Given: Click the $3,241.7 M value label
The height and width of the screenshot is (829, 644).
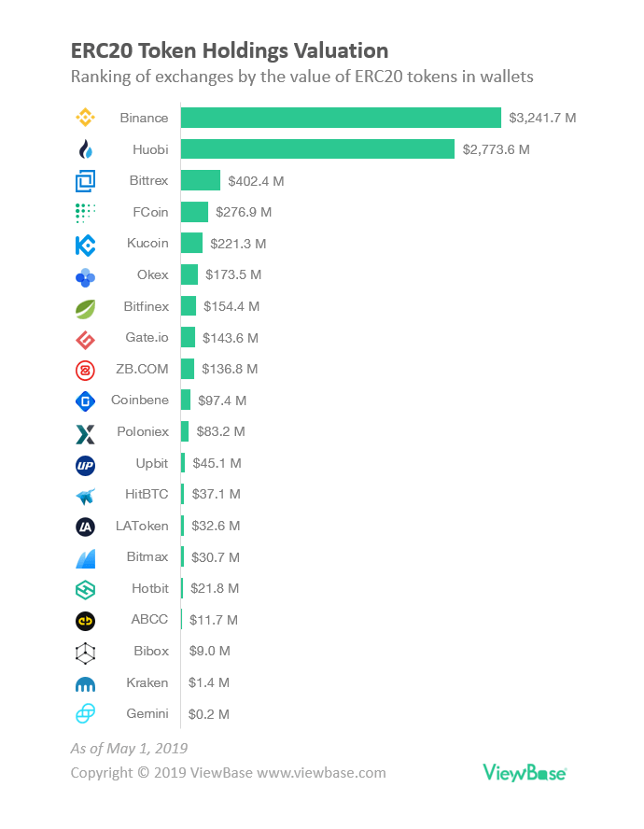Looking at the screenshot, I should tap(542, 119).
